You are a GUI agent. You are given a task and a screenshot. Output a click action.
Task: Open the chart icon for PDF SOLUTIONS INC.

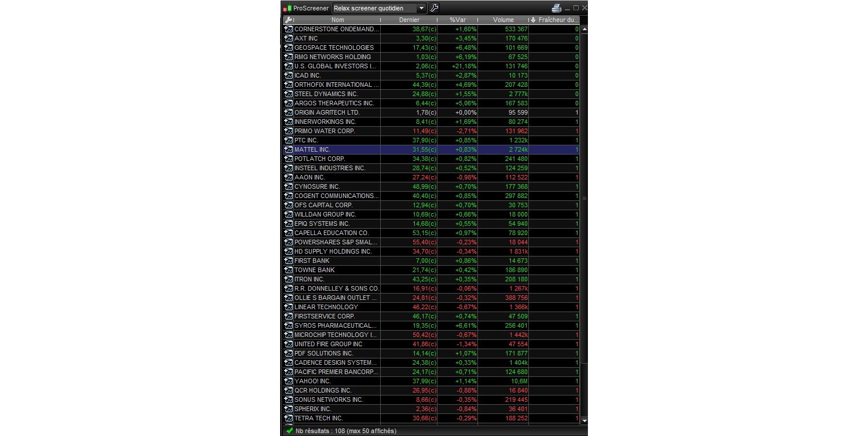289,353
